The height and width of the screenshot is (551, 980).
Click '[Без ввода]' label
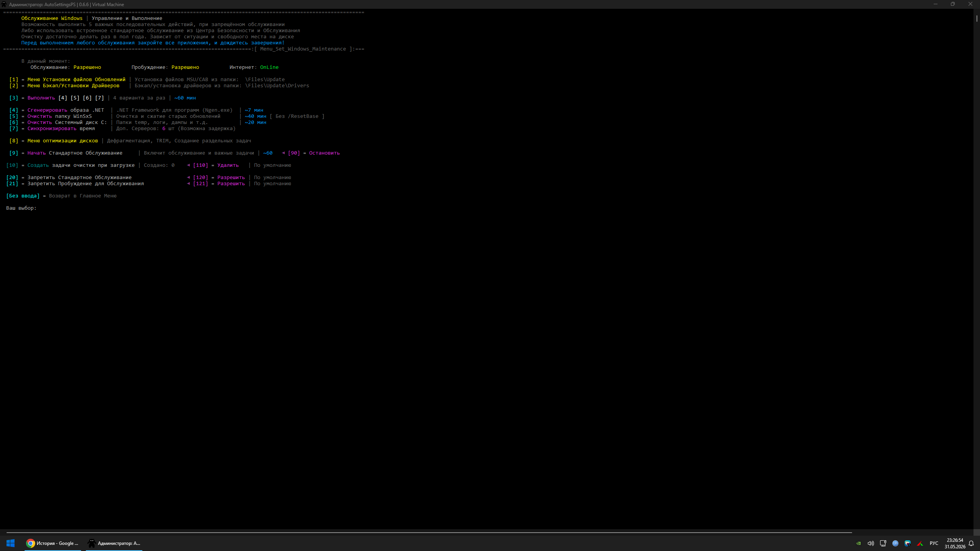click(x=23, y=196)
